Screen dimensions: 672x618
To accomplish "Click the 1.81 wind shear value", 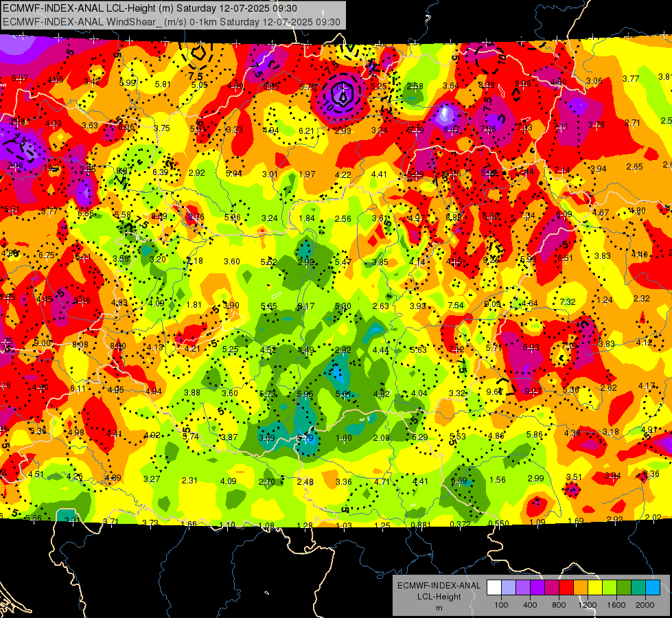I will [194, 304].
